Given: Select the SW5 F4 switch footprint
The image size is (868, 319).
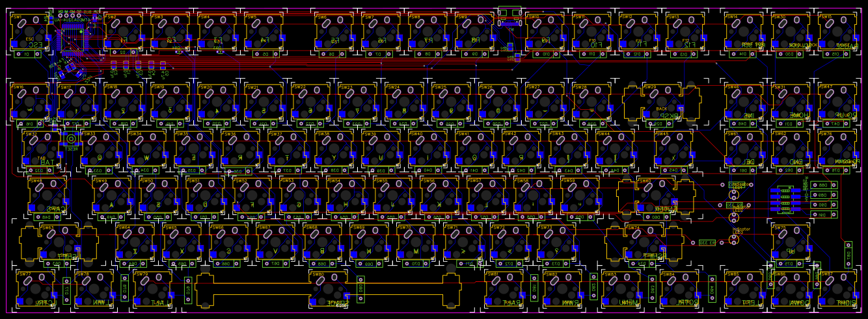Looking at the screenshot, I should (x=264, y=32).
